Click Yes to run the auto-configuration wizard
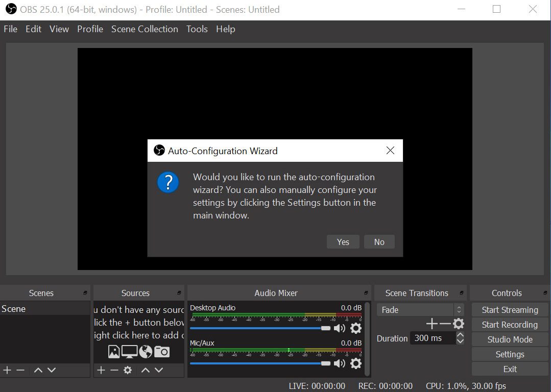The image size is (551, 392). click(x=343, y=242)
